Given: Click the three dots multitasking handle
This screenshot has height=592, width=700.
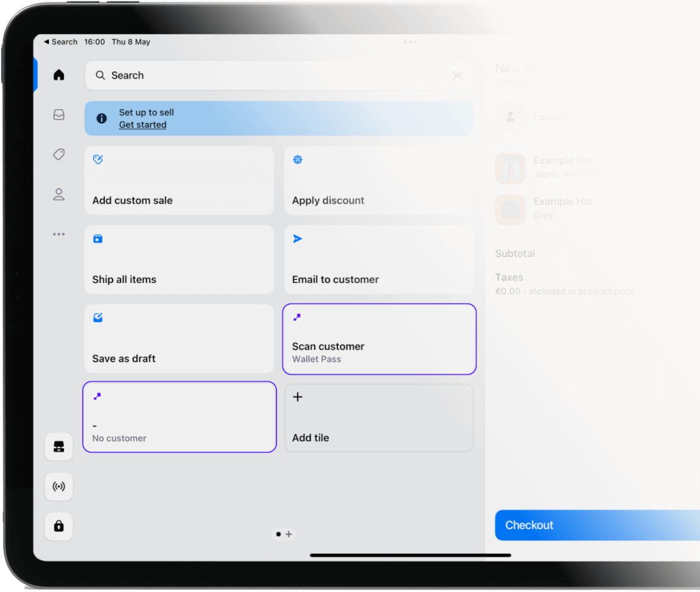Looking at the screenshot, I should pos(410,42).
